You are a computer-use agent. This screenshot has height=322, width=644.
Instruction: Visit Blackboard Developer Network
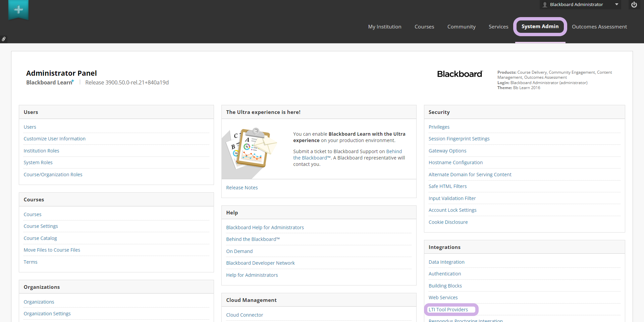point(261,263)
